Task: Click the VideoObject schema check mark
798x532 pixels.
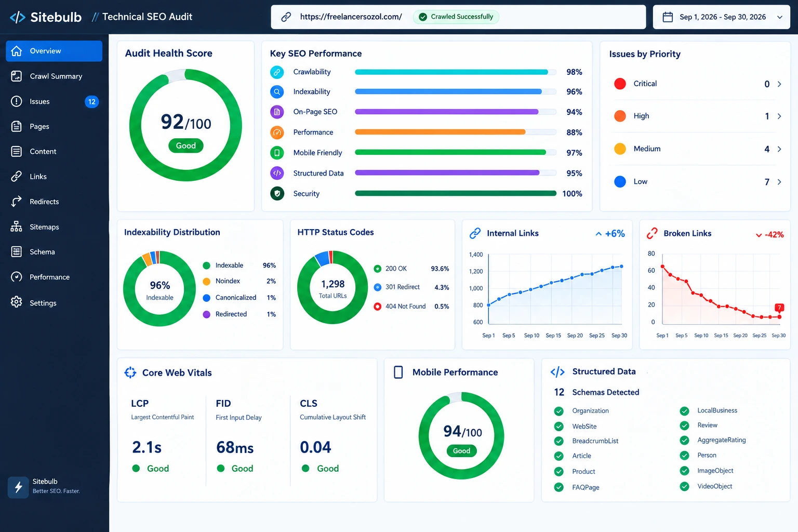Action: 685,486
